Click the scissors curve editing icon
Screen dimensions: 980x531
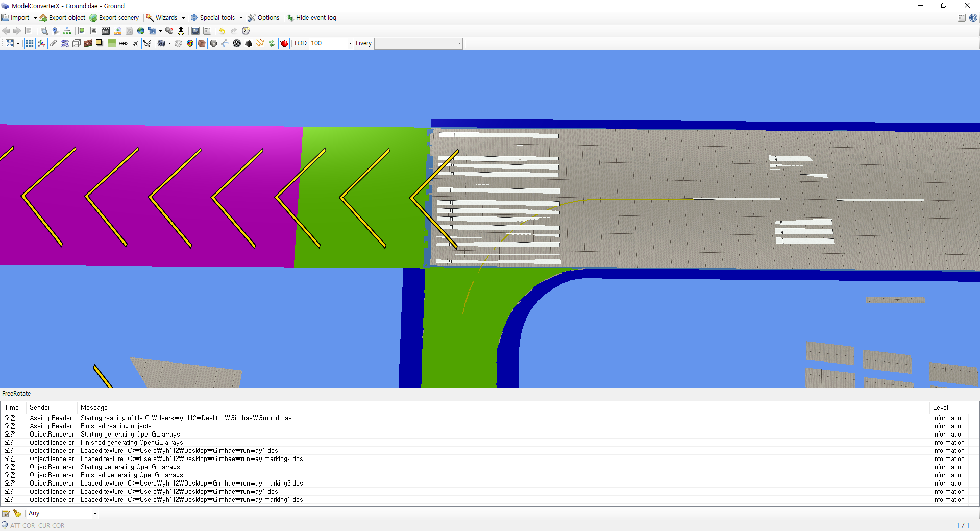coord(224,43)
